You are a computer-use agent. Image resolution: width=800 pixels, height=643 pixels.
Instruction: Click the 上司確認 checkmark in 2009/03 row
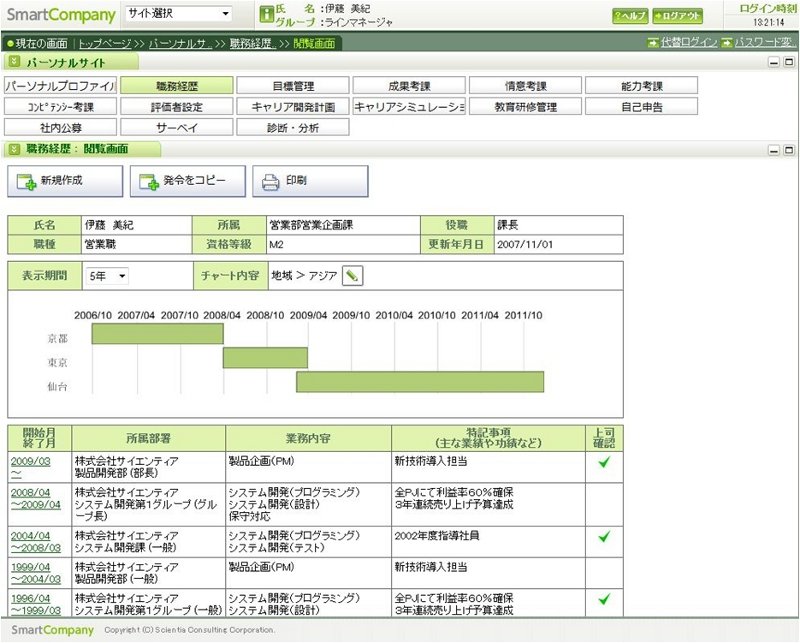[604, 462]
